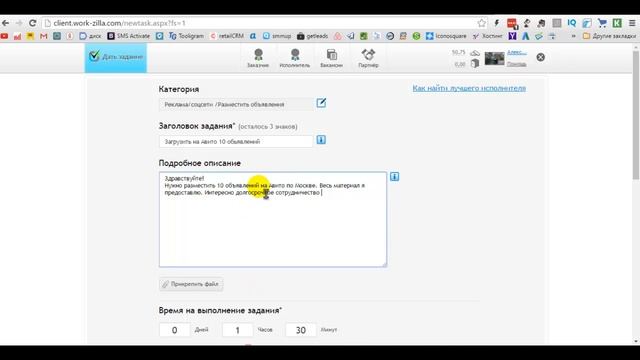Click the lightning bolt extension icon

497,23
